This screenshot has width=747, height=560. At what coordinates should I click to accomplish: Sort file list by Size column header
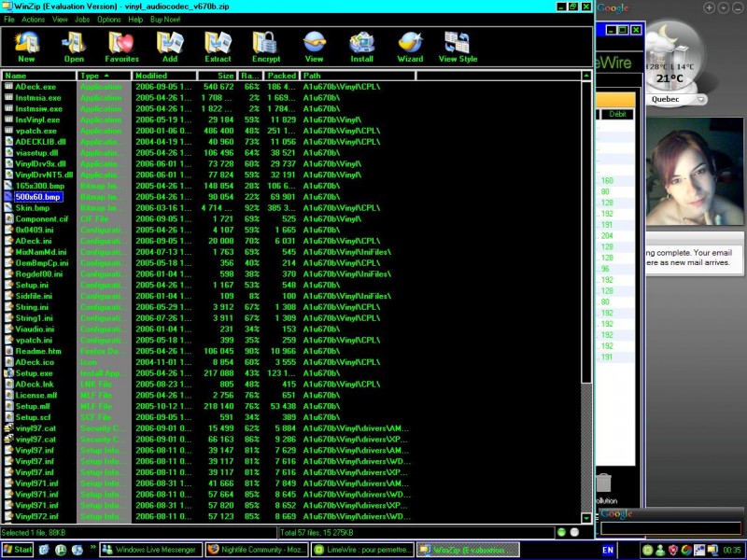[x=218, y=76]
